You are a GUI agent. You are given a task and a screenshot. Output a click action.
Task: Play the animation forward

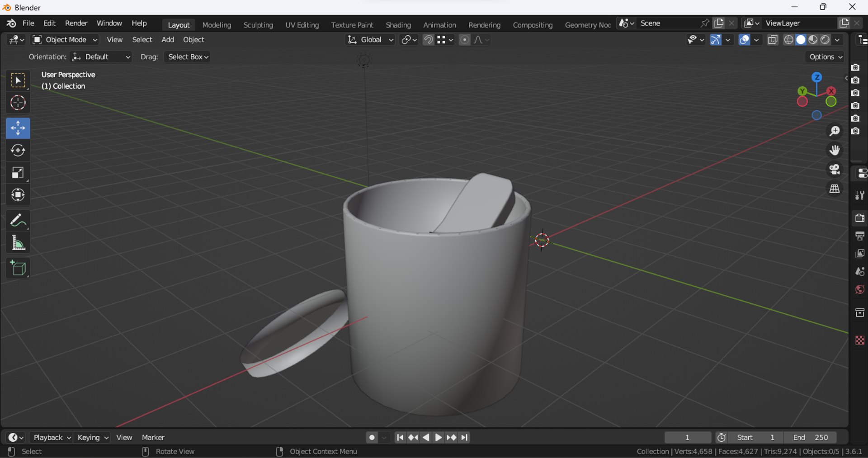click(x=439, y=438)
